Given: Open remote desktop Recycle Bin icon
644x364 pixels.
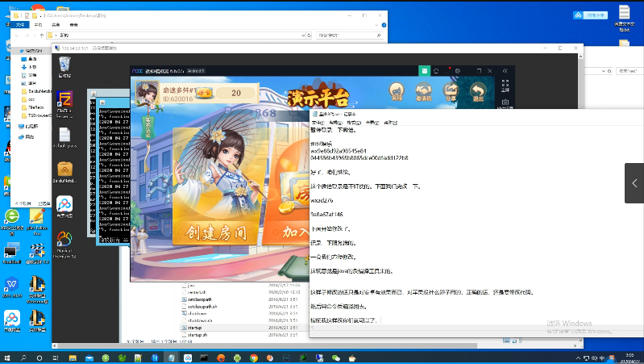Looking at the screenshot, I should coord(64,68).
